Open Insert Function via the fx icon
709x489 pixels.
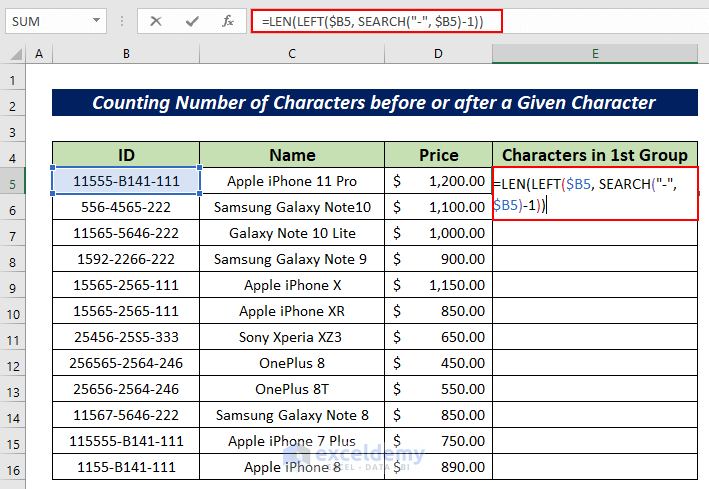coord(228,21)
